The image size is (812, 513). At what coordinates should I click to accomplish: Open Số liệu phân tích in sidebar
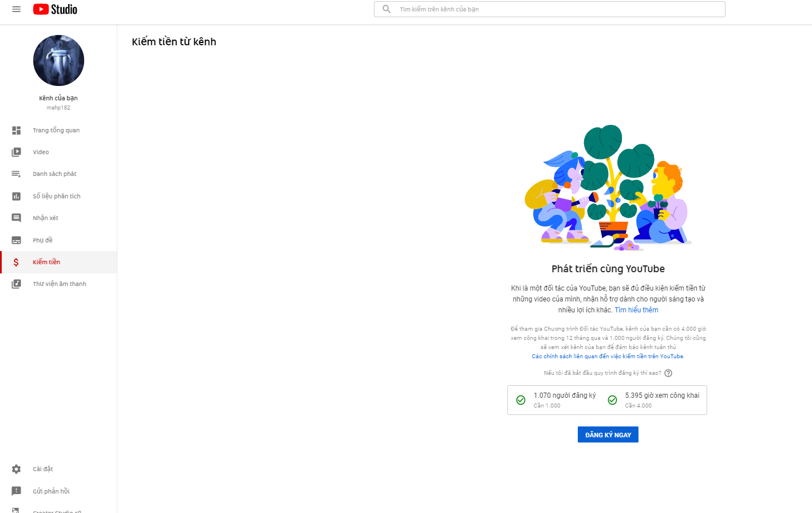click(58, 196)
